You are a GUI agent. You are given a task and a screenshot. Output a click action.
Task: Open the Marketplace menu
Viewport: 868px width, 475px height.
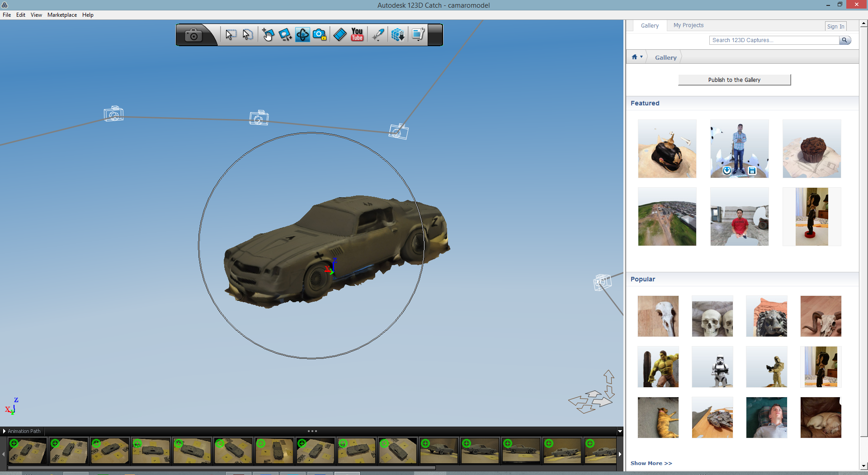point(62,15)
